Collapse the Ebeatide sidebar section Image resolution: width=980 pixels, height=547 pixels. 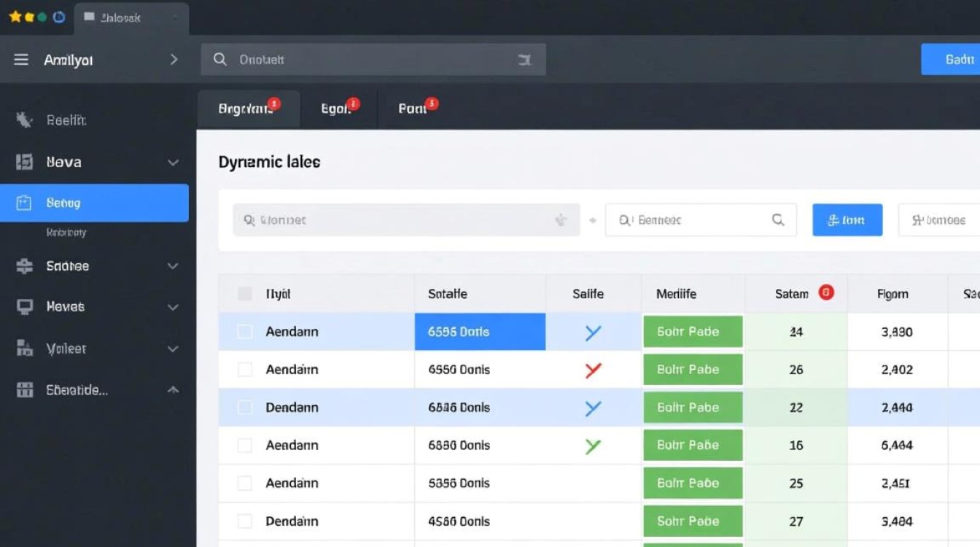coord(173,390)
